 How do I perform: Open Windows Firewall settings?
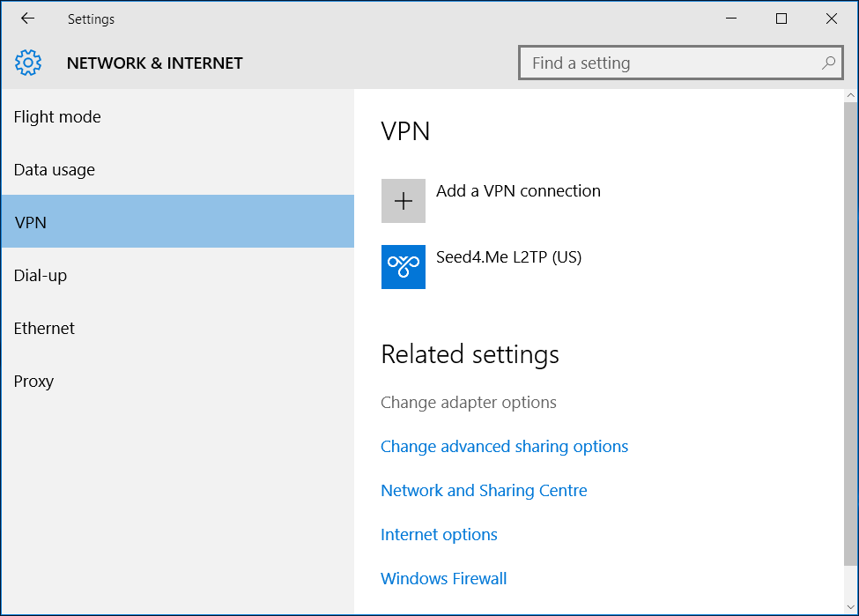443,578
